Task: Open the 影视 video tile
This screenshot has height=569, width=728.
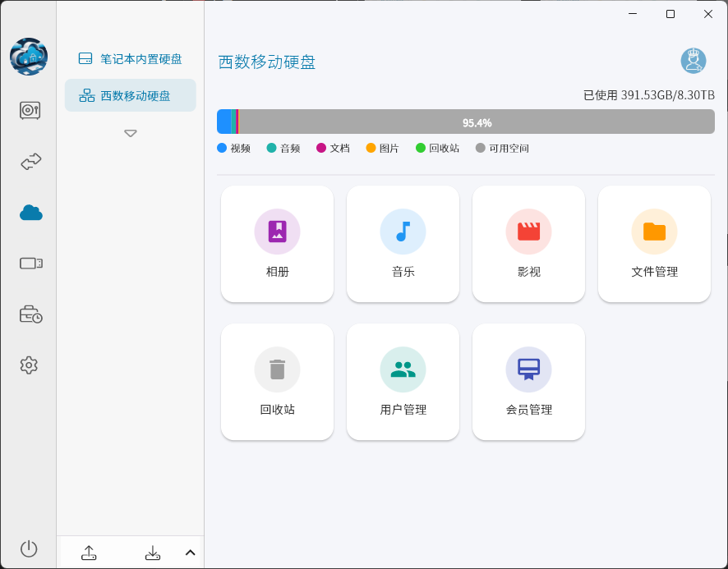Action: 528,244
